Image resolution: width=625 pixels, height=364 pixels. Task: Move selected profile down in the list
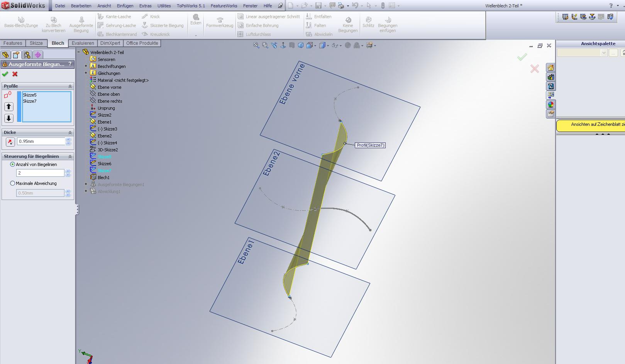point(8,118)
